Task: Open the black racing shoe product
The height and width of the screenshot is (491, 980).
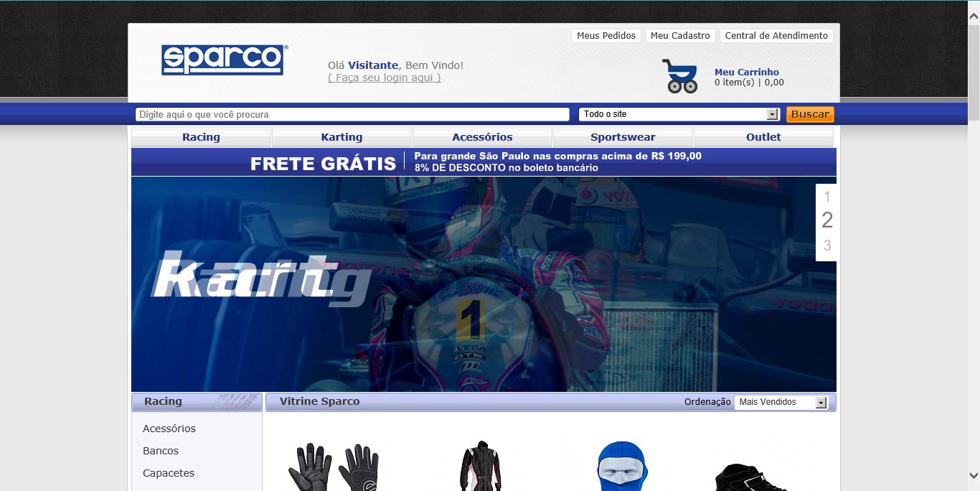Action: tap(753, 477)
